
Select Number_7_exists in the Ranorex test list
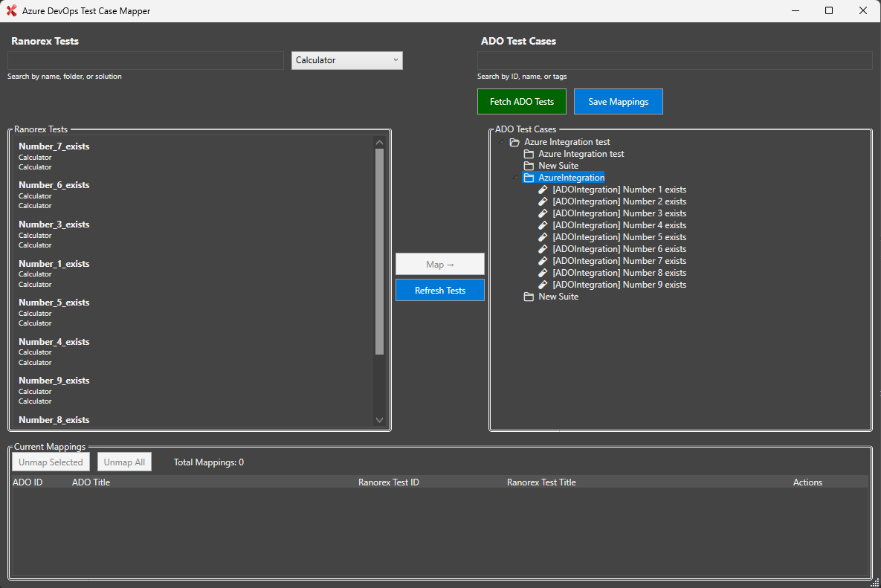[x=54, y=146]
